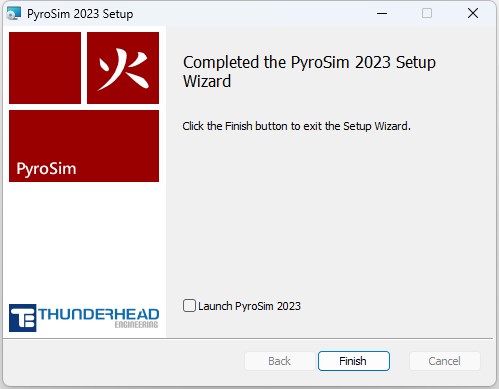Close the PyroSim 2023 Setup window
Image resolution: width=499 pixels, height=389 pixels.
[x=473, y=13]
